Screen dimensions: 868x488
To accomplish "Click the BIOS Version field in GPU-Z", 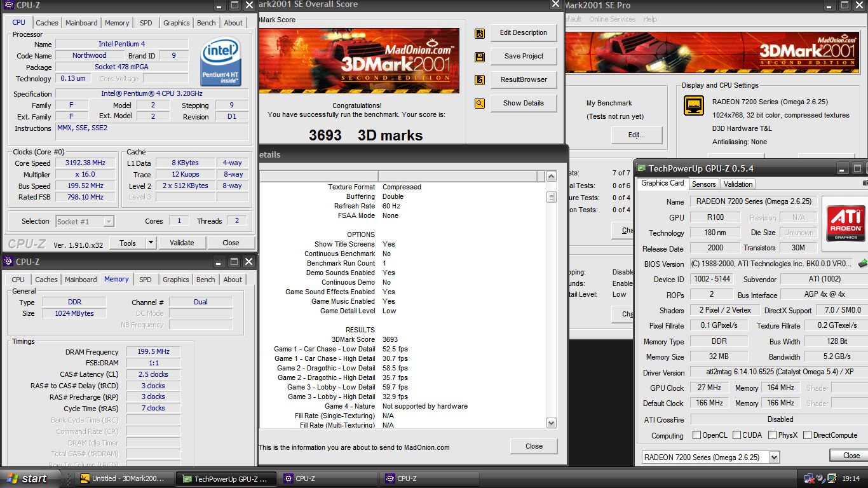I will (x=772, y=264).
